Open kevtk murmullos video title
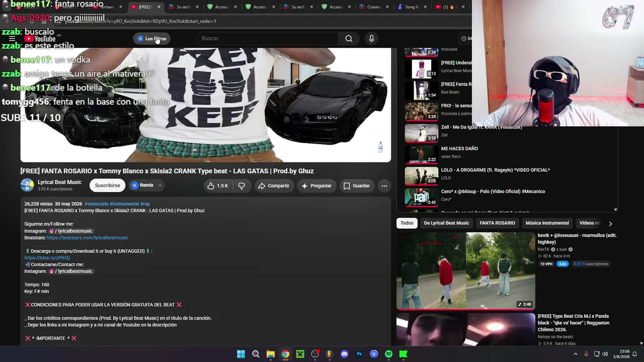The height and width of the screenshot is (362, 644). click(x=577, y=238)
